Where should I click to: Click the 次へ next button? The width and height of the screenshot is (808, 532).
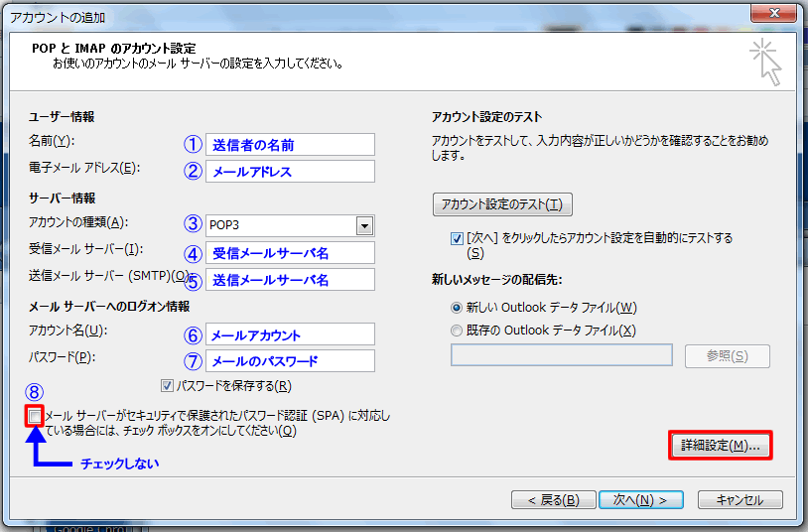641,499
